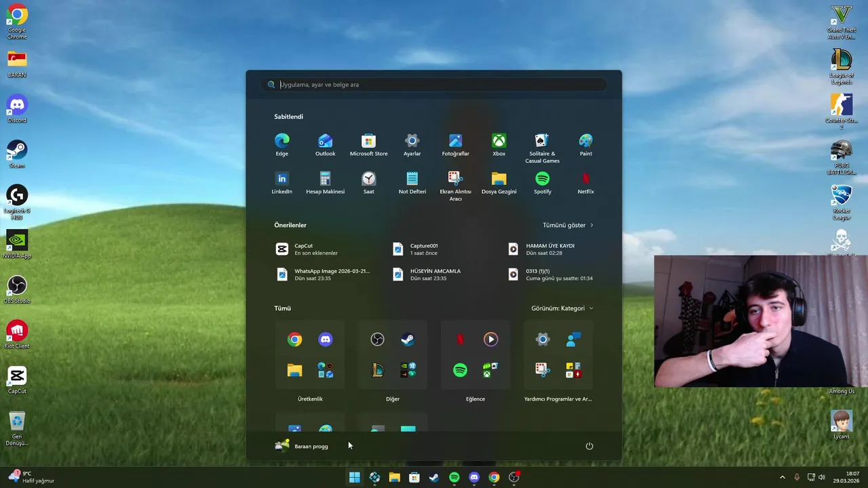The height and width of the screenshot is (488, 868).
Task: Switch to OBS Studio on taskbar
Action: coord(514,477)
